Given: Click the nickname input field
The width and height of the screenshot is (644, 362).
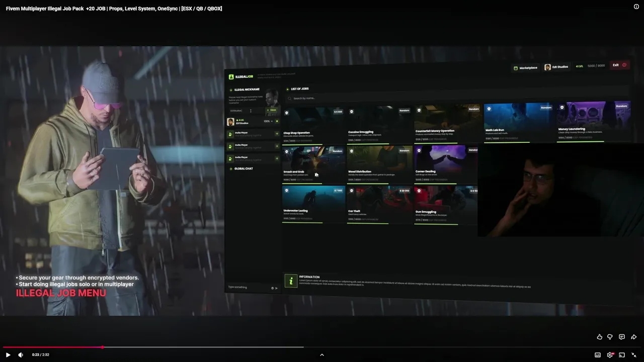Looking at the screenshot, I should point(246,111).
